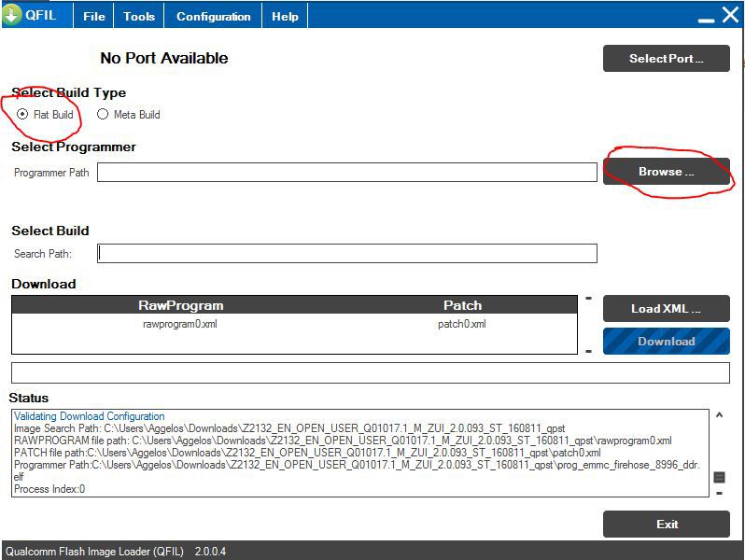
Task: Click into the Search Path field
Action: (x=347, y=253)
